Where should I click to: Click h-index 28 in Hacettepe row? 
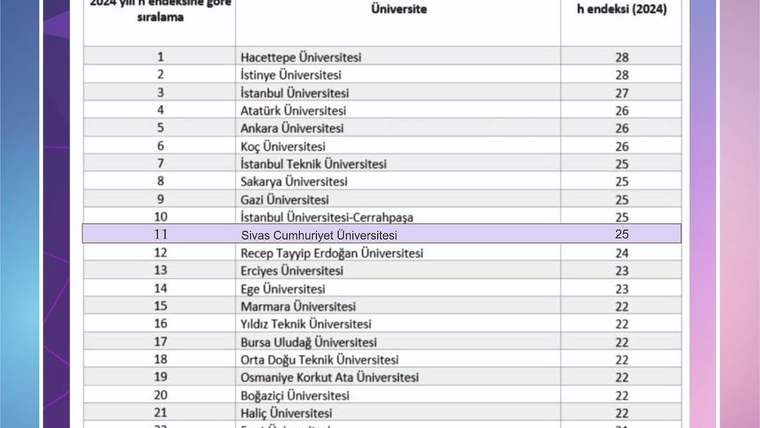point(622,57)
